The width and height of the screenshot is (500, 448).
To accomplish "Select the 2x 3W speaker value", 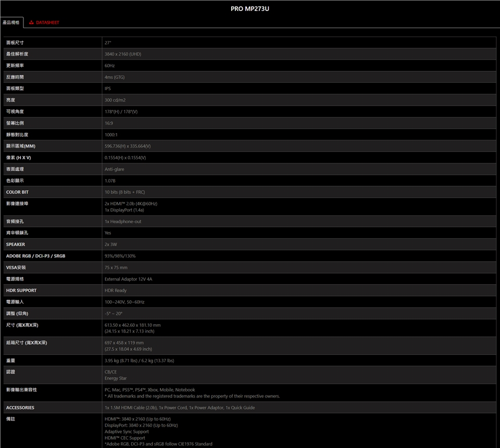I will point(110,245).
